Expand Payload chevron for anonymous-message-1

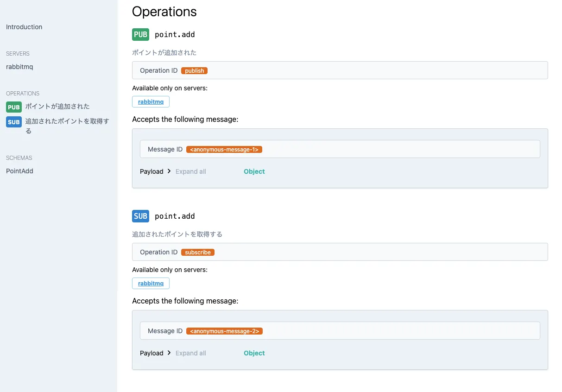[x=169, y=171]
